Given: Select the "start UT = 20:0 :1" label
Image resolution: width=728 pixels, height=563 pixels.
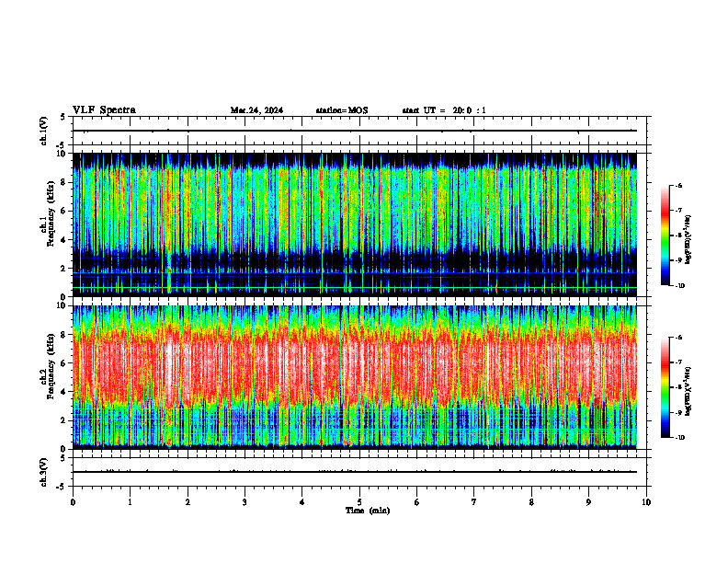Looking at the screenshot, I should coord(444,110).
